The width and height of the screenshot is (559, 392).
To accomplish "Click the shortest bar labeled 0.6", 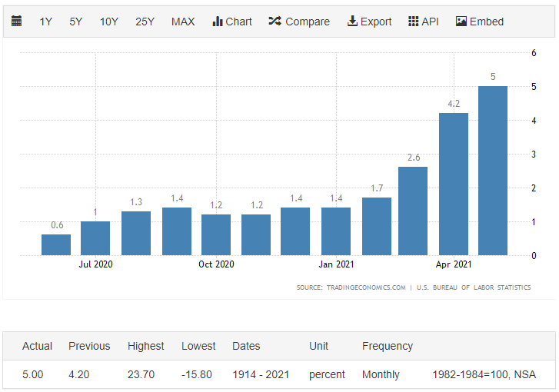I will point(56,244).
